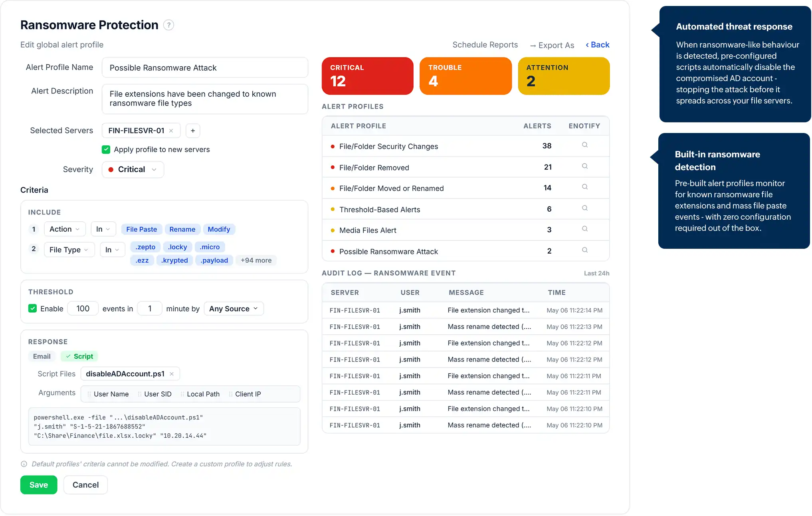Open the Severity Critical dropdown

133,169
